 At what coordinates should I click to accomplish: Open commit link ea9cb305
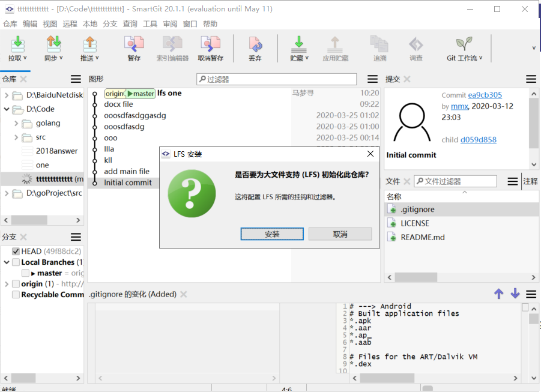click(x=485, y=95)
